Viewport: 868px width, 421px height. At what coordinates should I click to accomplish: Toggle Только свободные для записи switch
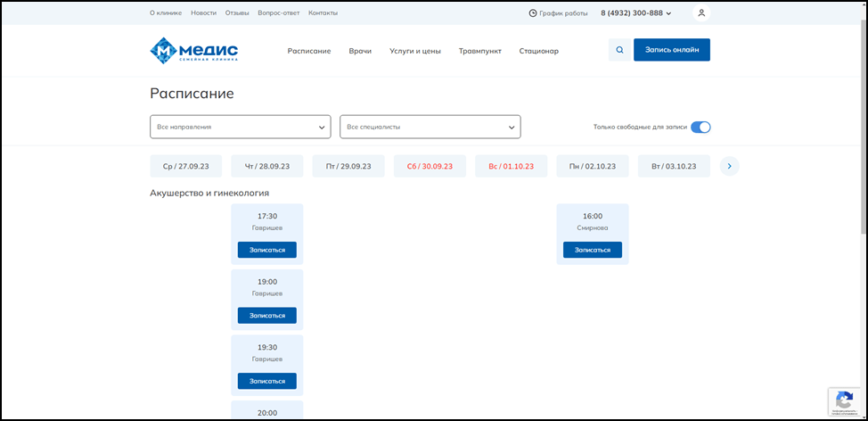(700, 127)
